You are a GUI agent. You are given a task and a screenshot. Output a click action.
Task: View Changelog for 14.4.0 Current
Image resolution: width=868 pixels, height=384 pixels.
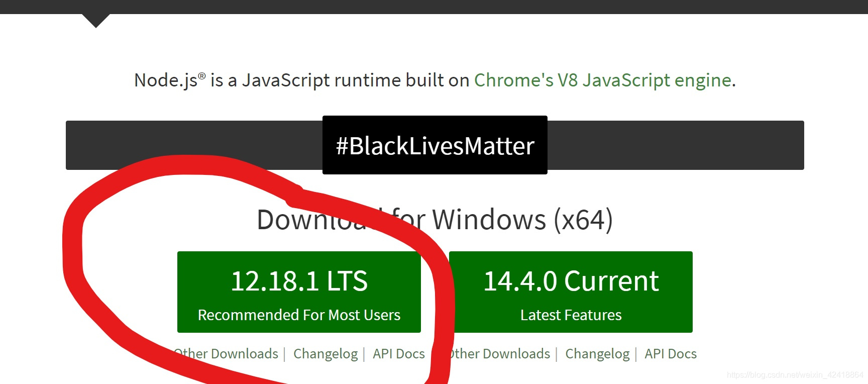(x=597, y=354)
